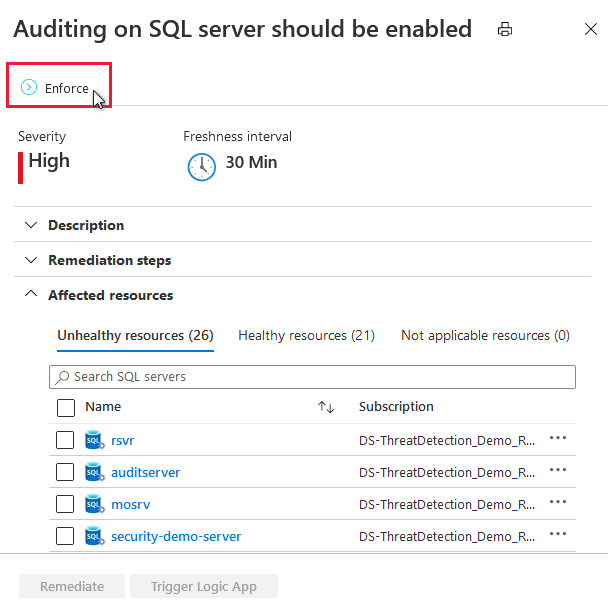Open Not applicable resources tab
The image size is (608, 613).
485,336
